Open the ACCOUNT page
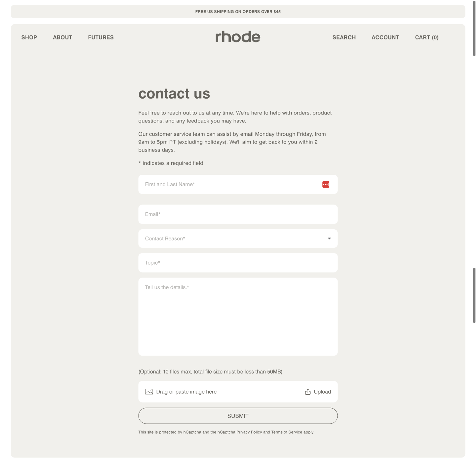The width and height of the screenshot is (476, 461). [385, 37]
